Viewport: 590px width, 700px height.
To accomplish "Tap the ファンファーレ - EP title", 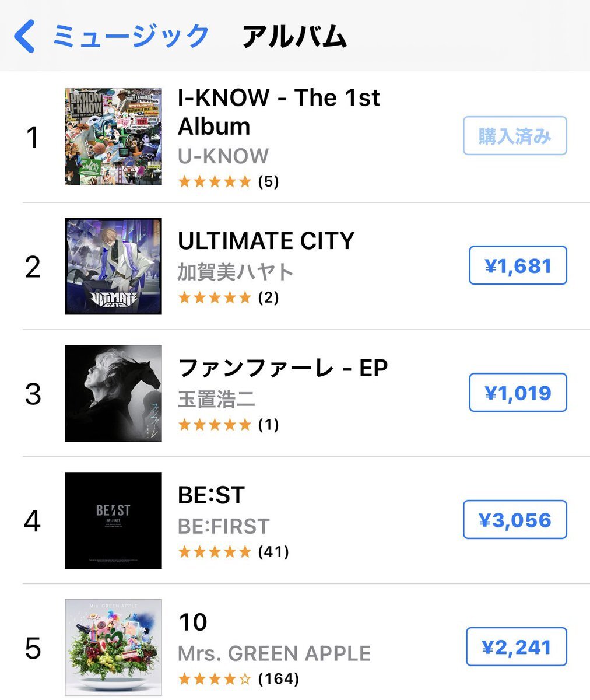I will [282, 368].
